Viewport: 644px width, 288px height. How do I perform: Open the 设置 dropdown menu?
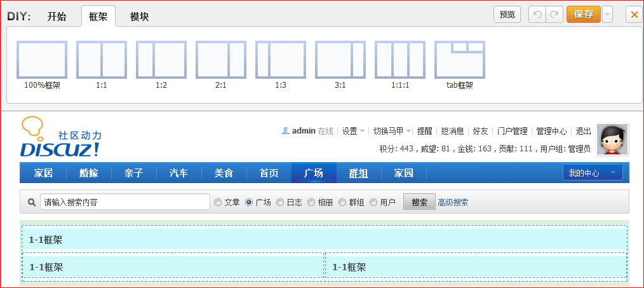[x=353, y=131]
